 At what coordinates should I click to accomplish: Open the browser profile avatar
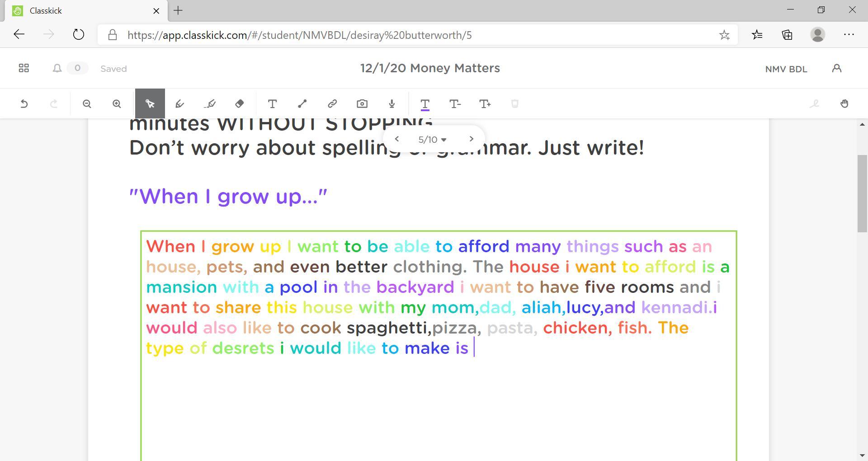click(x=818, y=35)
